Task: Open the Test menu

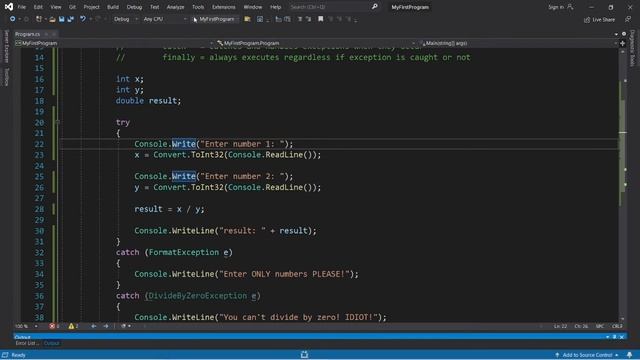Action: (x=154, y=7)
